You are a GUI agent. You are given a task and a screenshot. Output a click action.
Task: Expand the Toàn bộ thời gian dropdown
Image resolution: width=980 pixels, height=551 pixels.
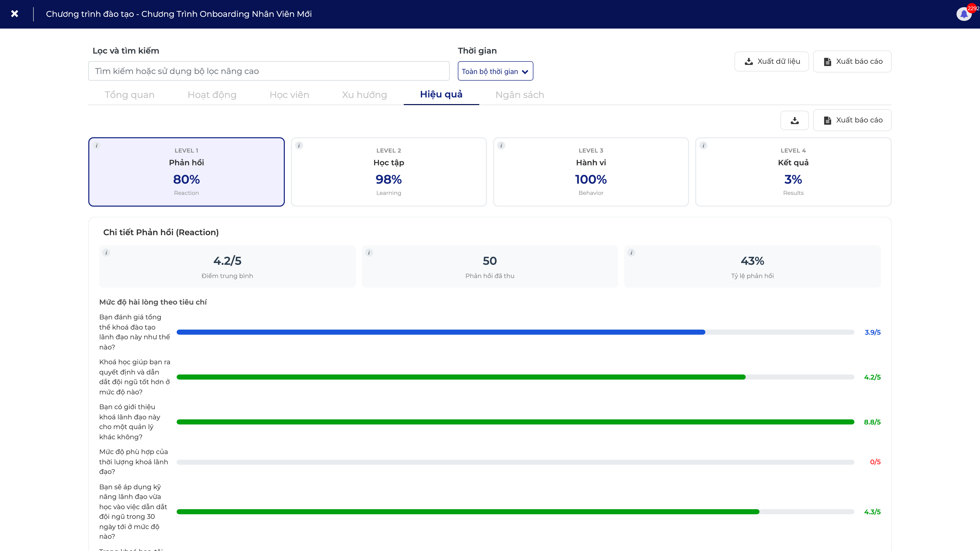click(495, 71)
